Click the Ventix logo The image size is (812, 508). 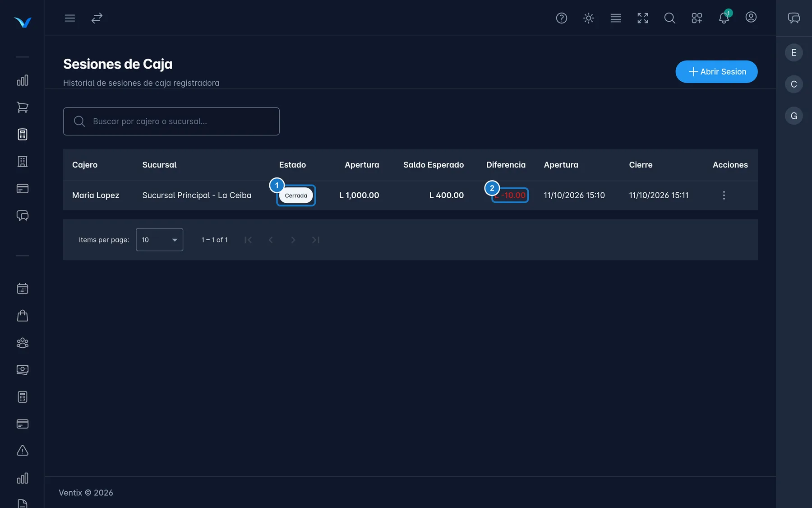(x=23, y=22)
